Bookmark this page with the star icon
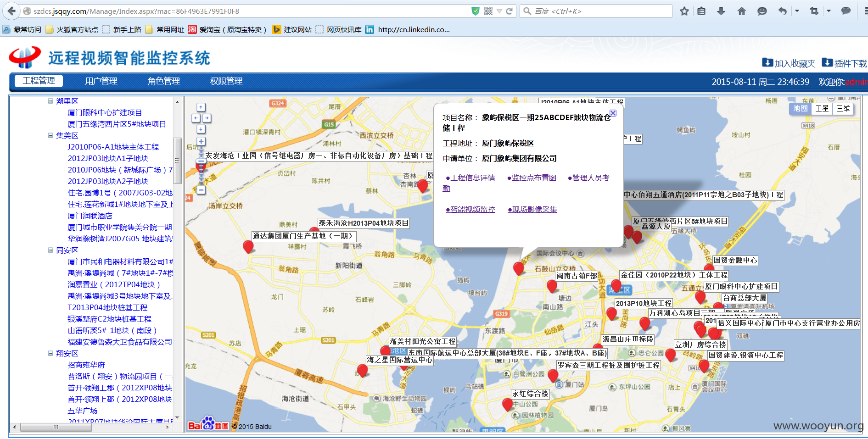This screenshot has width=868, height=439. [x=684, y=11]
